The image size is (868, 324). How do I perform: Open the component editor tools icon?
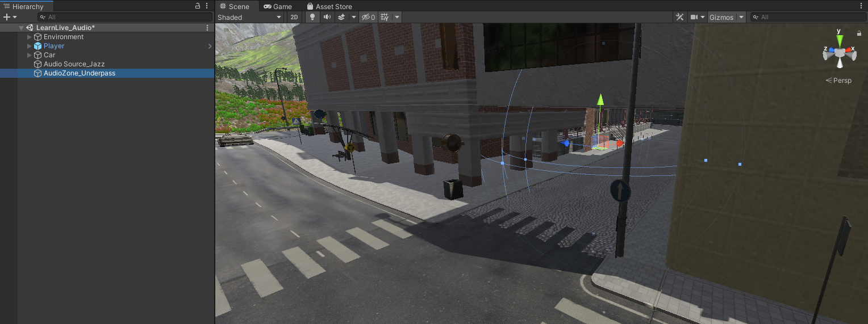(x=679, y=17)
